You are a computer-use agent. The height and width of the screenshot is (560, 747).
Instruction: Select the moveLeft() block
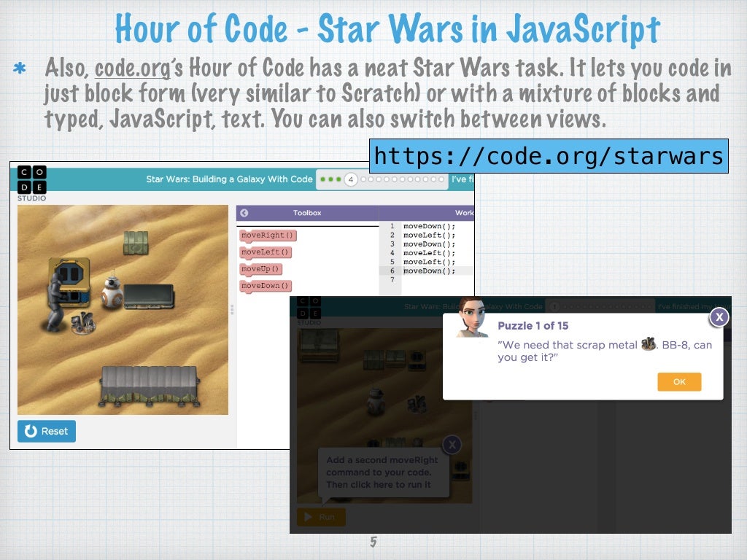[x=266, y=252]
